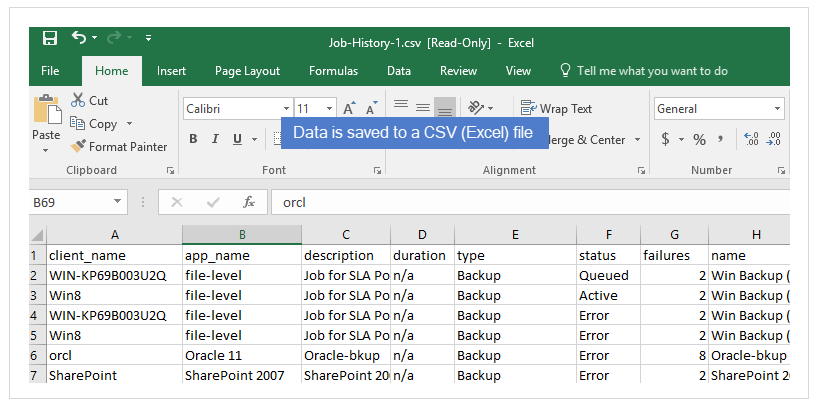Apply Percent Style format
Viewport: 838px width, 420px height.
[x=699, y=139]
